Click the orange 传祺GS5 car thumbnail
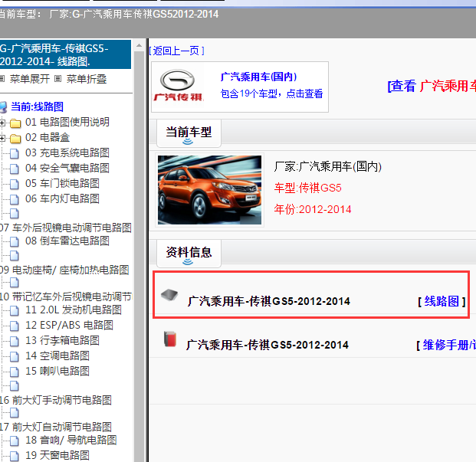The width and height of the screenshot is (476, 462). pos(209,190)
